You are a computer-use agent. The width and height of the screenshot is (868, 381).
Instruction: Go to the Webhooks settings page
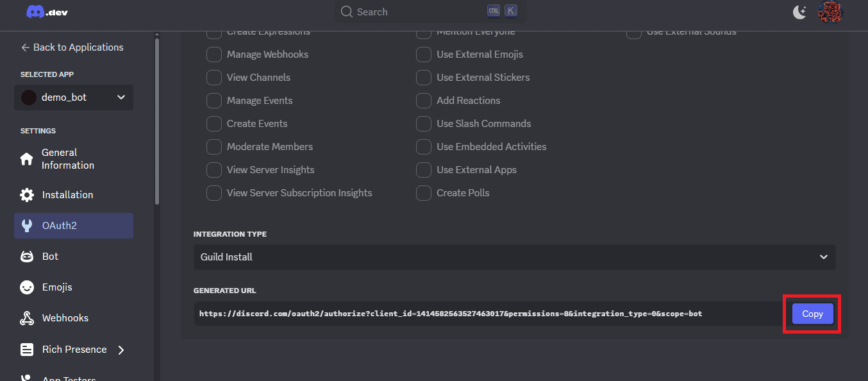[74, 318]
